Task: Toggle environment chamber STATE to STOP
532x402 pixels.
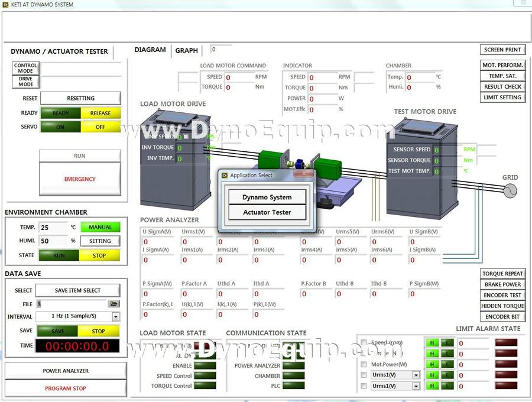Action: pyautogui.click(x=99, y=256)
